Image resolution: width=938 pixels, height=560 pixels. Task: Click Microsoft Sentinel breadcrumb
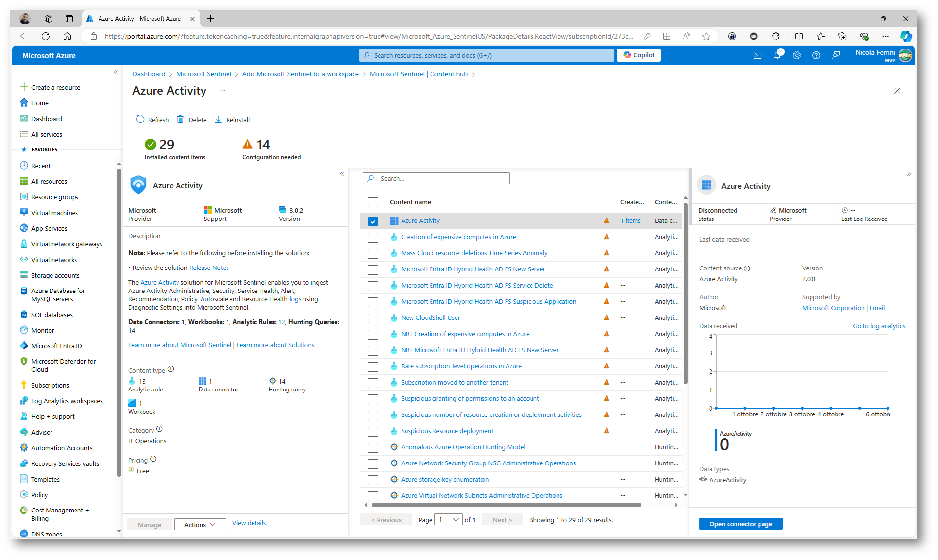pos(203,74)
